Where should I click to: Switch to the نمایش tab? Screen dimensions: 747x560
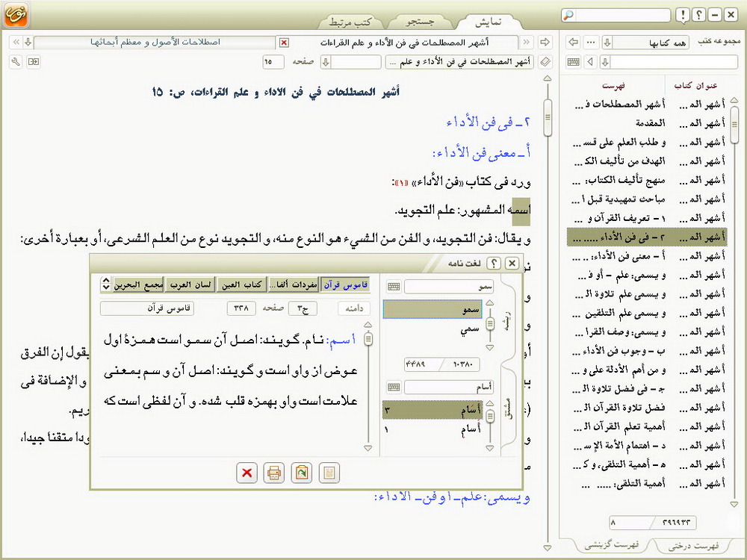[489, 22]
